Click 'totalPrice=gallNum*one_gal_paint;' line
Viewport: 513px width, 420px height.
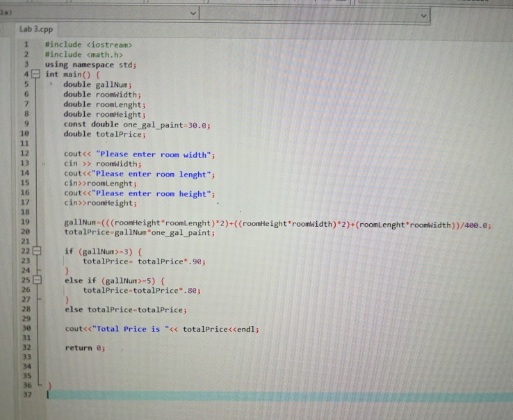[x=140, y=233]
